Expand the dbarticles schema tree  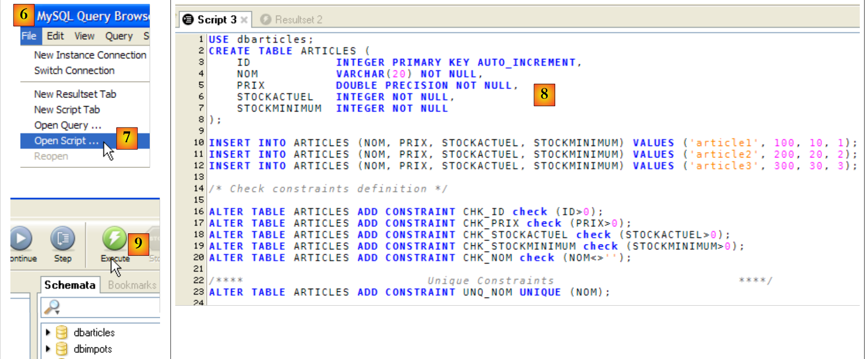(x=48, y=333)
